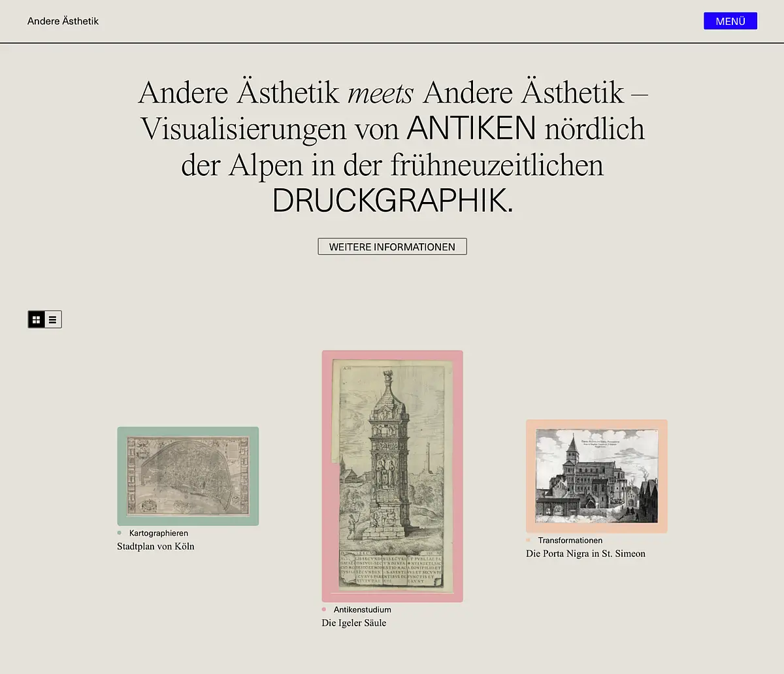Open the Igeler Säule engraving thumbnail

392,476
